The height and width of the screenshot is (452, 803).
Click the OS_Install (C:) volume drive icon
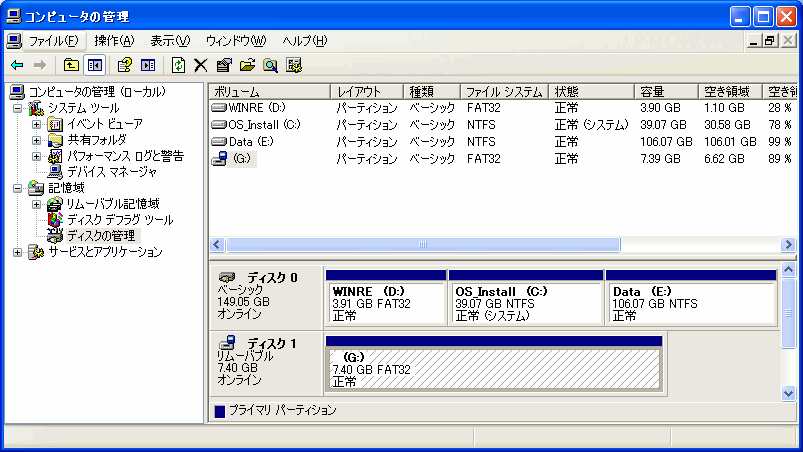[x=219, y=124]
